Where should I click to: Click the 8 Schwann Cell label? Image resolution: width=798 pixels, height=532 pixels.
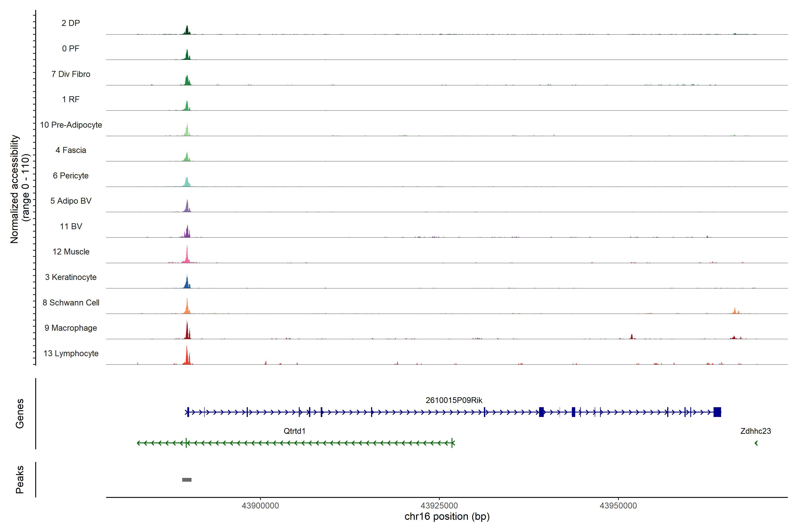(x=70, y=302)
